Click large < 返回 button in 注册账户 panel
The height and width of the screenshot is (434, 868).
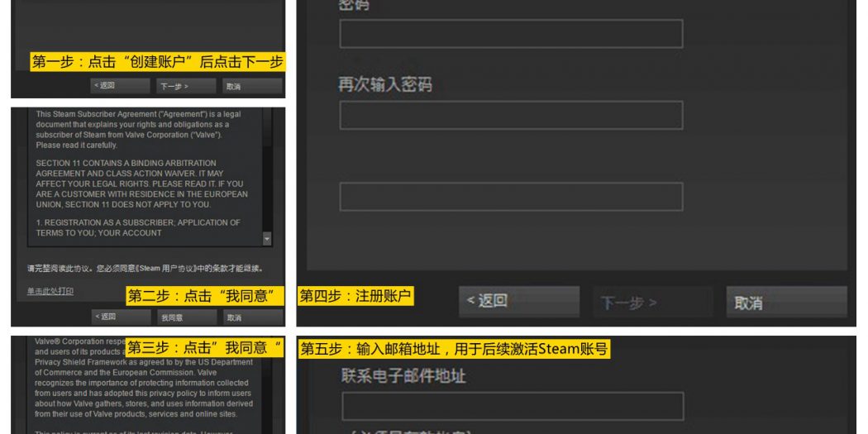point(519,302)
